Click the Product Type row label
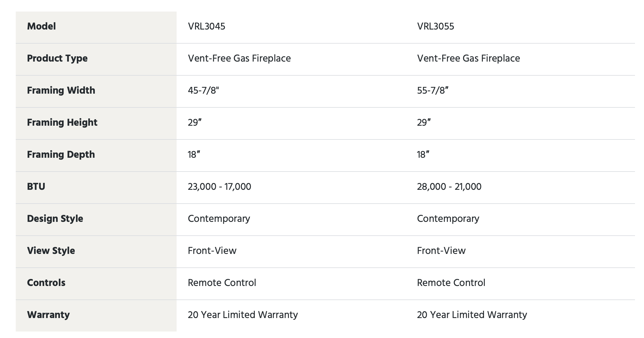This screenshot has width=644, height=338. coord(57,58)
